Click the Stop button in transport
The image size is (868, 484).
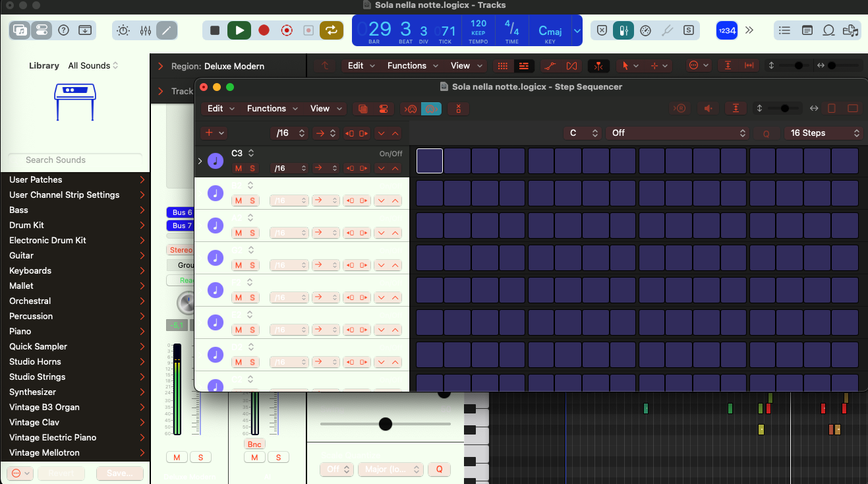(215, 30)
